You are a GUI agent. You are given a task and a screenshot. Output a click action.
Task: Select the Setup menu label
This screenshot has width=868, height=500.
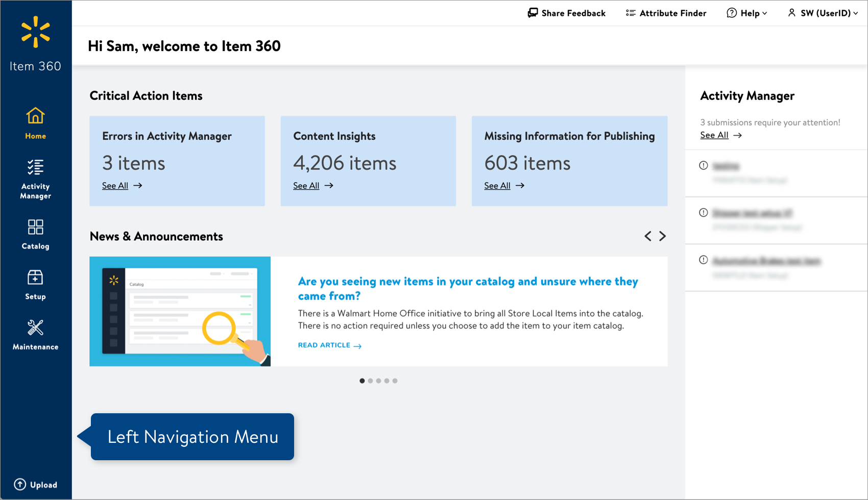(35, 297)
